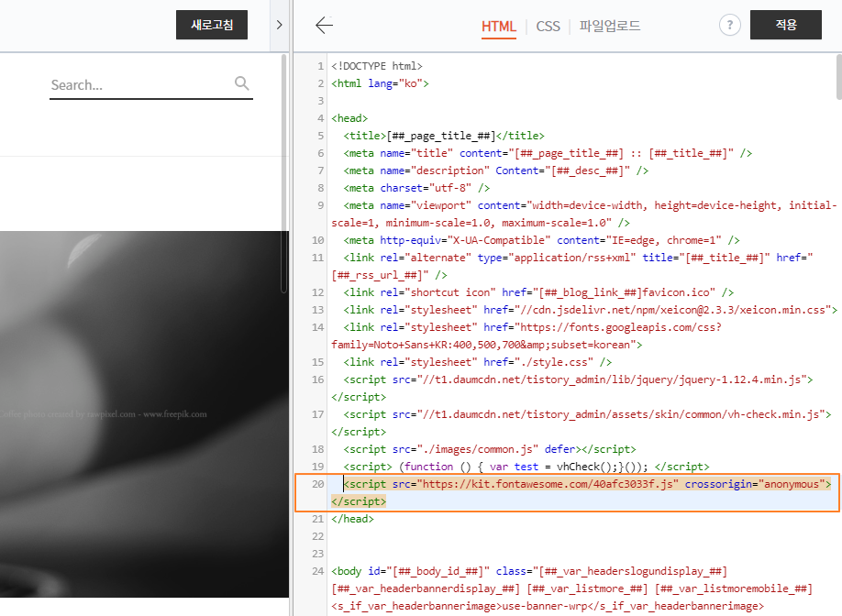Image resolution: width=842 pixels, height=616 pixels.
Task: Click the vh-check.min.js script line
Action: [x=581, y=423]
